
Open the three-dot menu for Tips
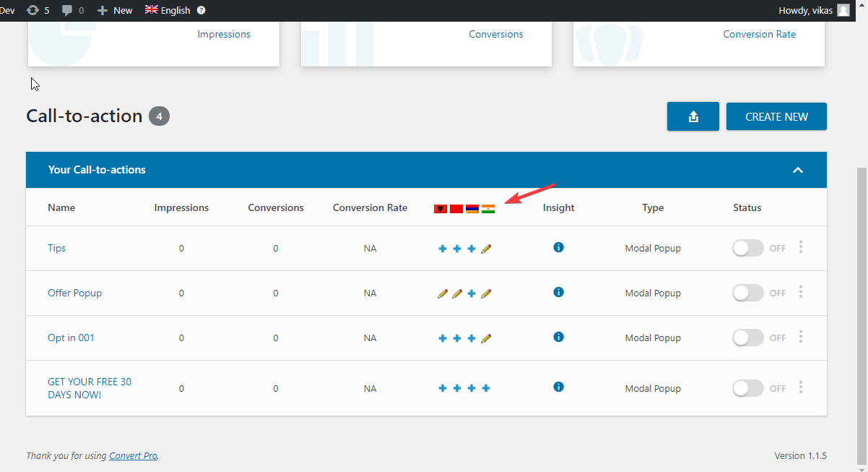coord(801,247)
